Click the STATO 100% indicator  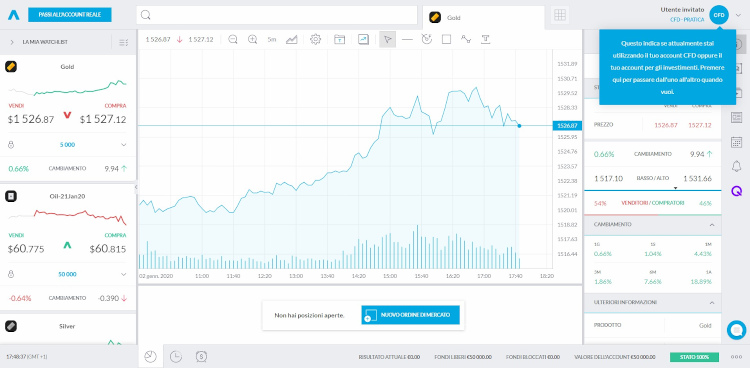[x=694, y=357]
